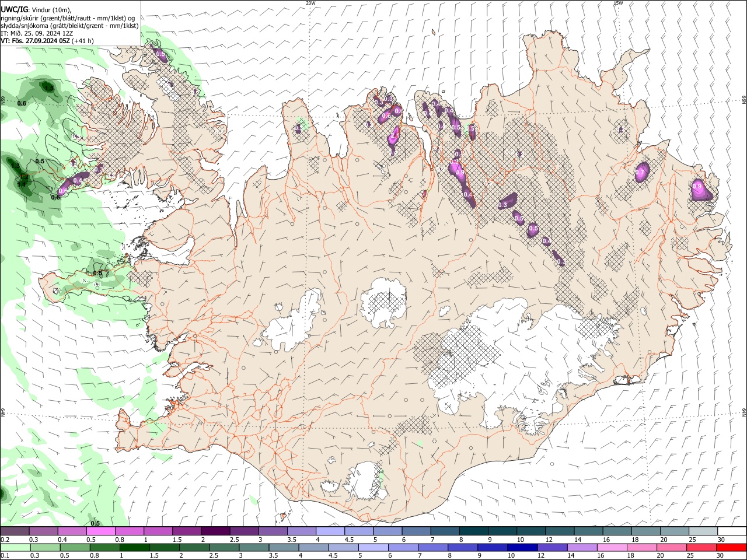Click the 1.1 rain value off the west coast
Screen dimensions: 747x560
click(x=22, y=184)
